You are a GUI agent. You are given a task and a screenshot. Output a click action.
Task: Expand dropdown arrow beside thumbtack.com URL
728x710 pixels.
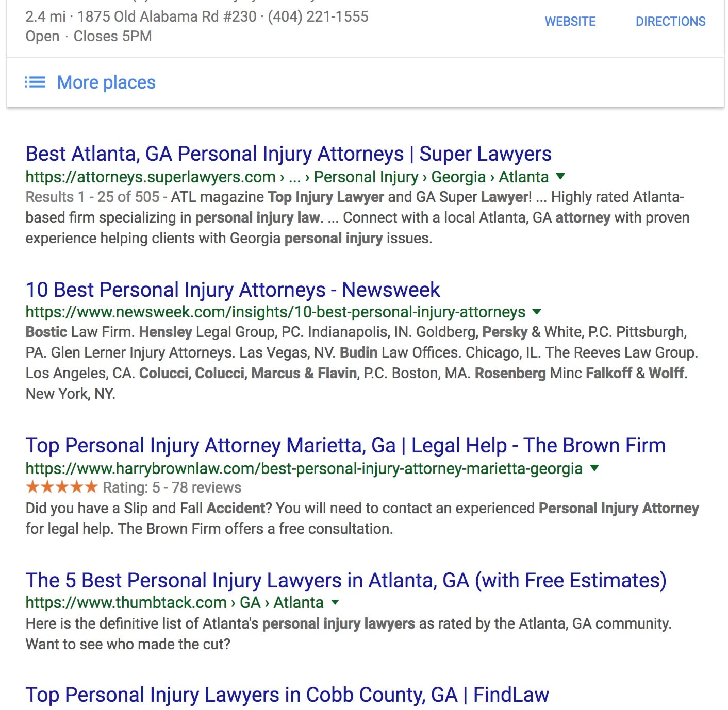pos(335,602)
